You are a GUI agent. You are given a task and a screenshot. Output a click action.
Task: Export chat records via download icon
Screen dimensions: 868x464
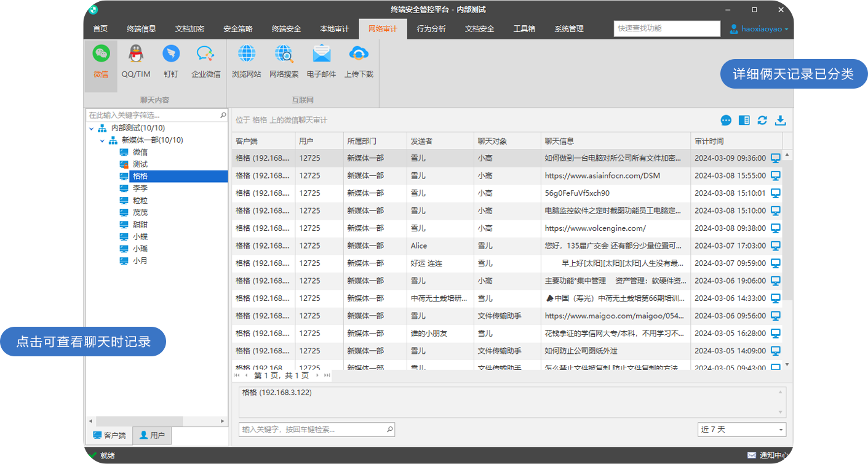point(781,121)
